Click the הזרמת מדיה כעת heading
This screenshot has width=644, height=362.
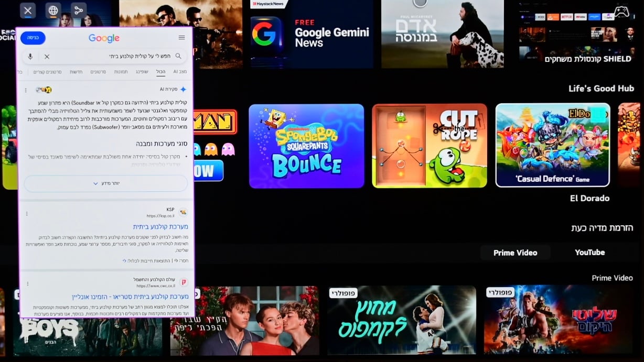pos(602,228)
